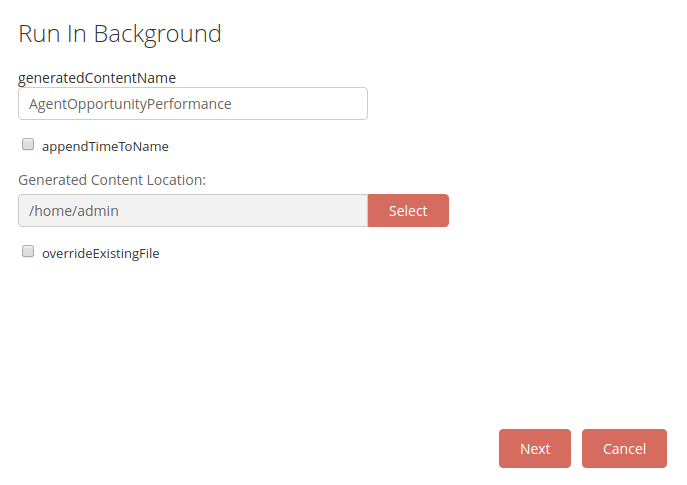Cancel the Run In Background dialog
The height and width of the screenshot is (485, 687).
(624, 448)
